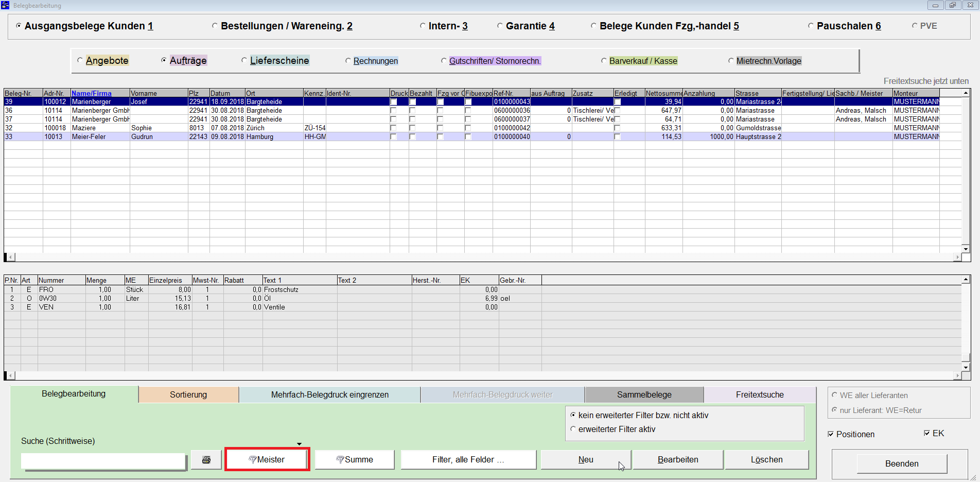980x482 pixels.
Task: Select the Meier-Feler document row
Action: (x=482, y=137)
